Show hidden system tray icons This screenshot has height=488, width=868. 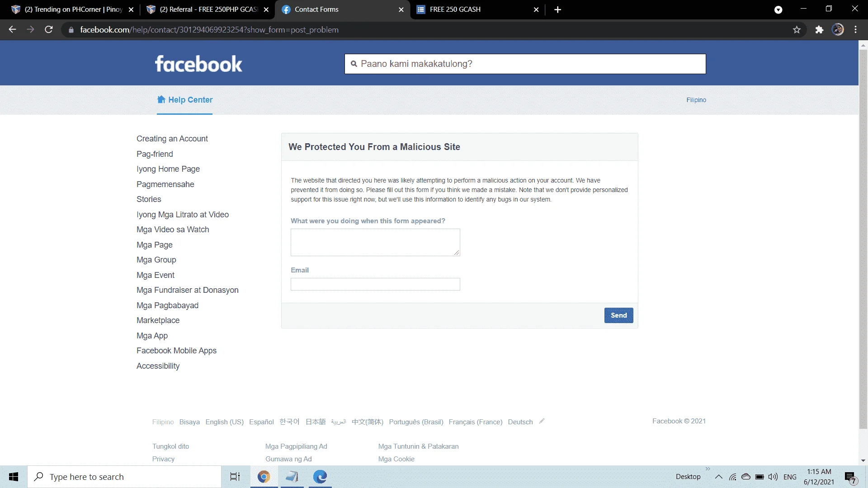click(718, 477)
